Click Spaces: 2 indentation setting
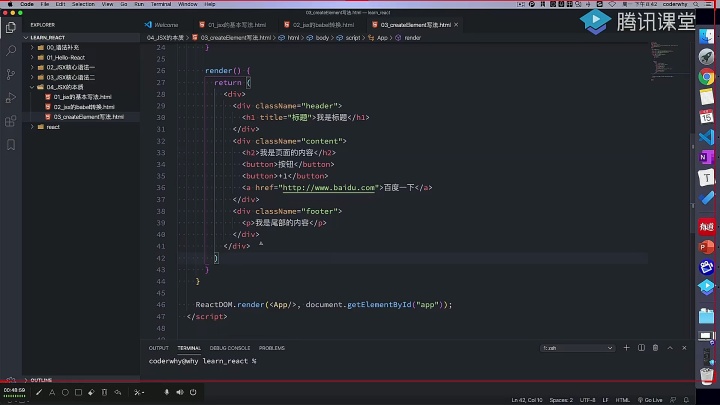 point(561,400)
